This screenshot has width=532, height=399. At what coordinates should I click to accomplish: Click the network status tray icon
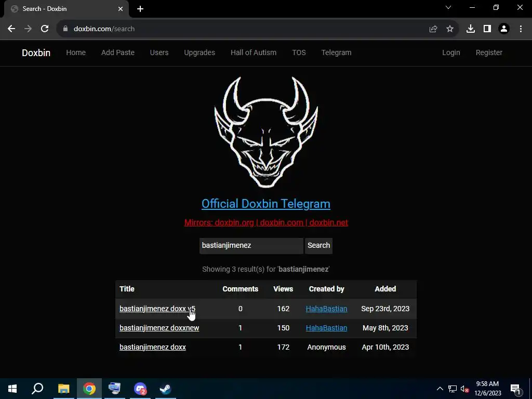pyautogui.click(x=453, y=389)
